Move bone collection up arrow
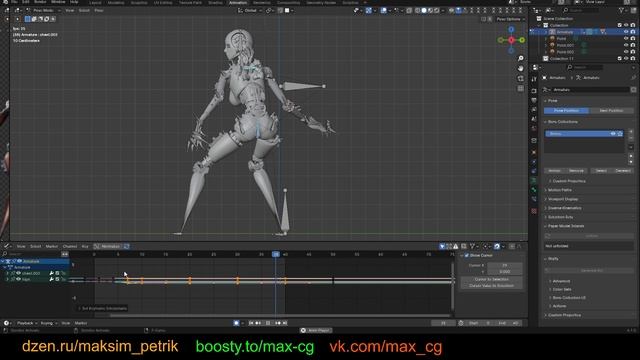Image resolution: width=640 pixels, height=360 pixels. click(x=631, y=156)
